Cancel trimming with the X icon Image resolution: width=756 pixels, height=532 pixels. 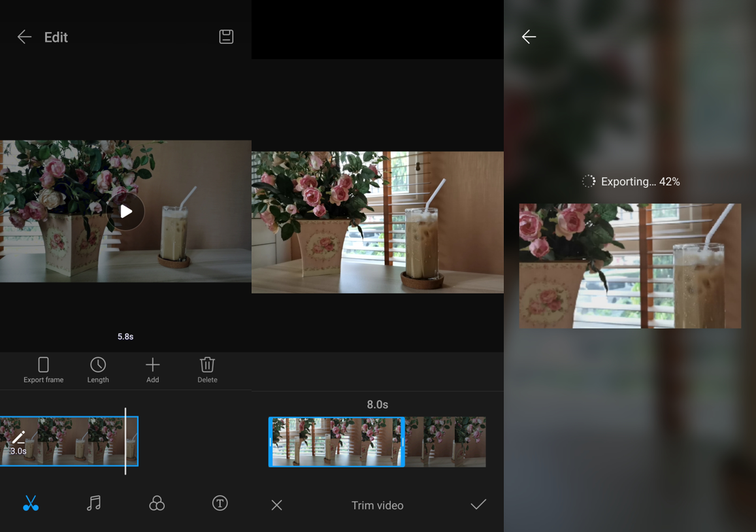point(277,505)
